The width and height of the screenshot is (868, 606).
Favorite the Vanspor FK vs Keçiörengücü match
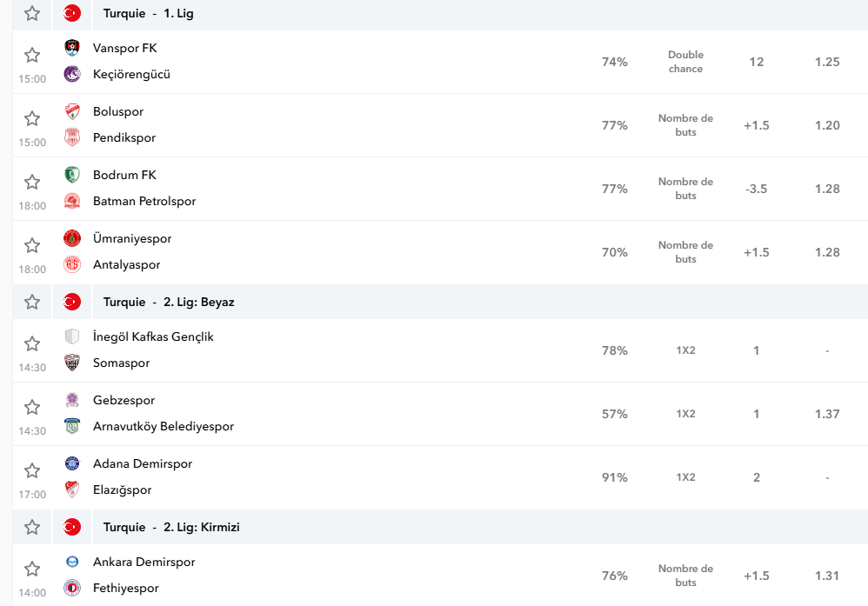pos(32,55)
